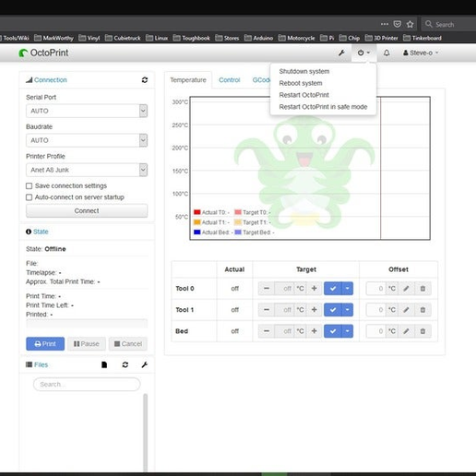Image resolution: width=476 pixels, height=476 pixels.
Task: Switch to the GCode tab
Action: click(x=261, y=80)
